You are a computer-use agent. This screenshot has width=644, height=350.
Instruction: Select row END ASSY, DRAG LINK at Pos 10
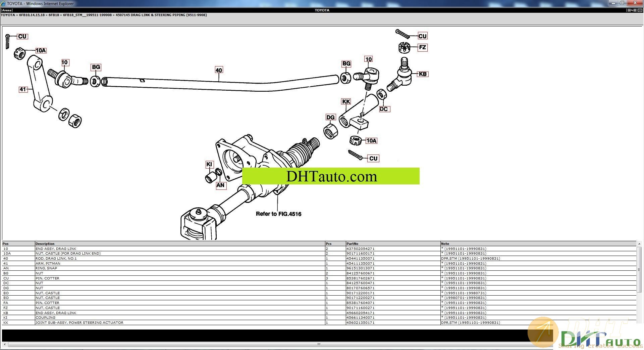coord(319,249)
